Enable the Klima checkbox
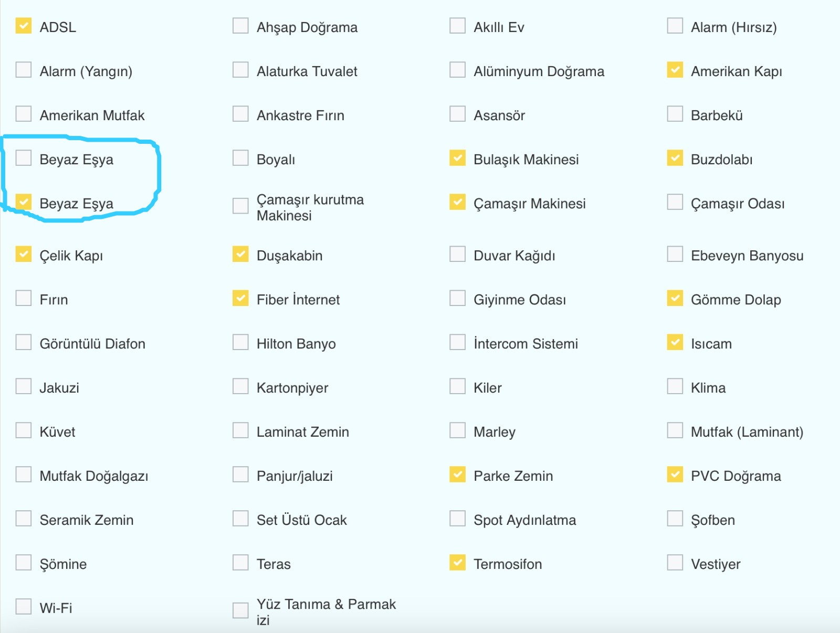840x633 pixels. 675,386
